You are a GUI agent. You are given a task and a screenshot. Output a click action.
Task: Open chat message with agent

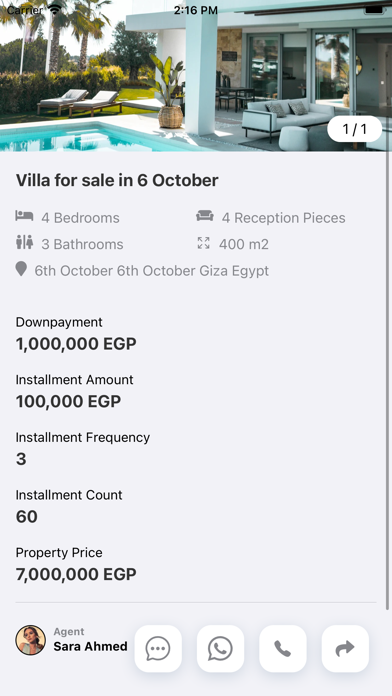158,649
